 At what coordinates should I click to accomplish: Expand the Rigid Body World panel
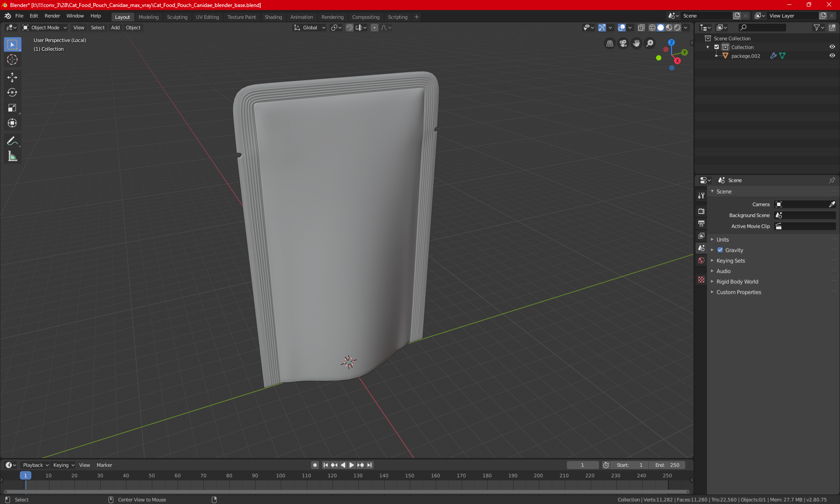(x=737, y=282)
